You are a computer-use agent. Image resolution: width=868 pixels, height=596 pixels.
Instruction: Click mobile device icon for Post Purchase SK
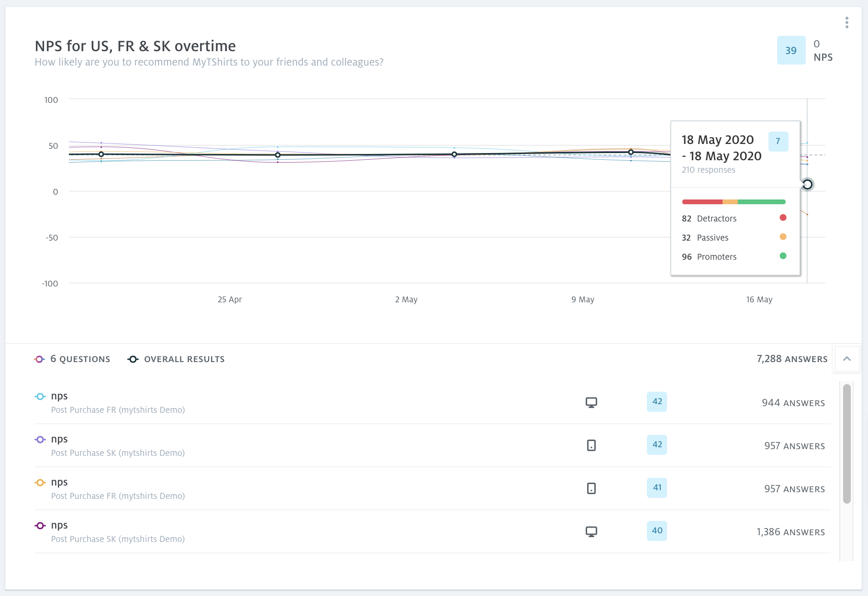pyautogui.click(x=591, y=445)
